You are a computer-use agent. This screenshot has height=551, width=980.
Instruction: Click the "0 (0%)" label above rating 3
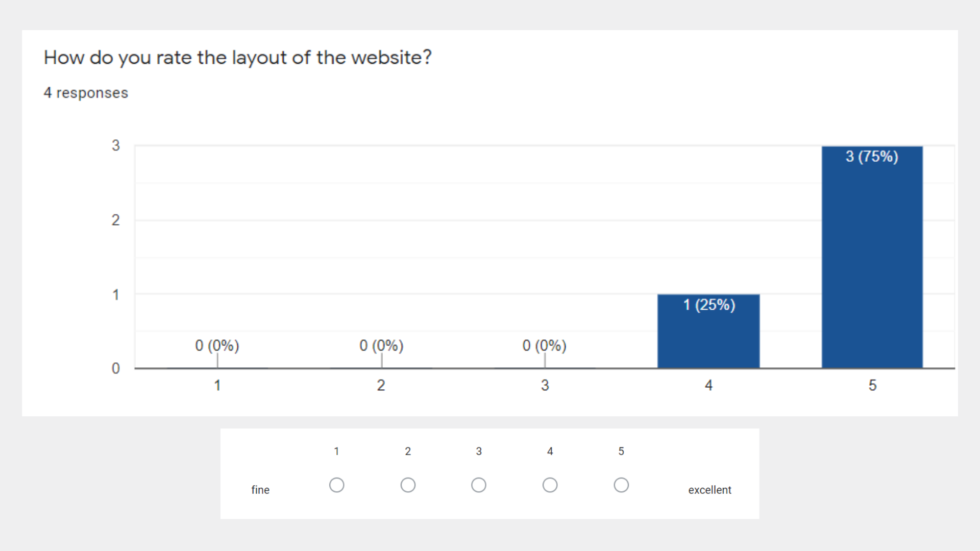pos(544,346)
